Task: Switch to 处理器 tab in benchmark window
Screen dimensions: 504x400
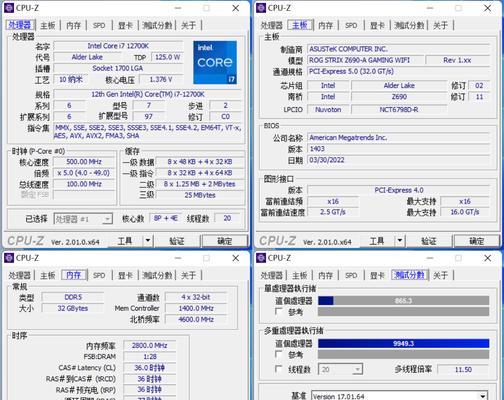Action: 272,275
